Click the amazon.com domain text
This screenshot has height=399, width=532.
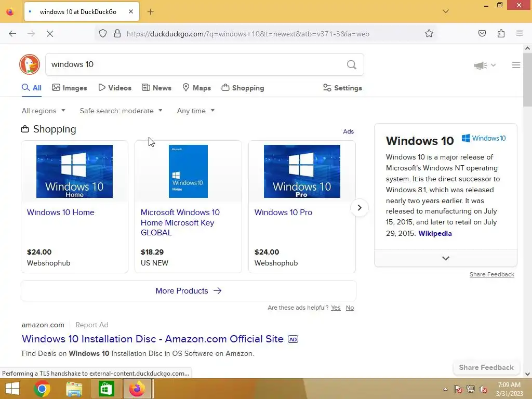click(x=43, y=325)
